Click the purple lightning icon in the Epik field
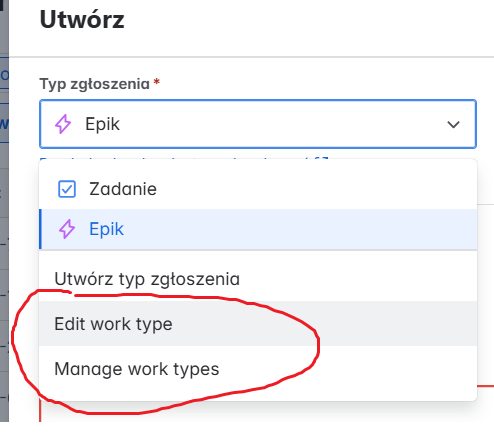The image size is (494, 440). click(63, 124)
